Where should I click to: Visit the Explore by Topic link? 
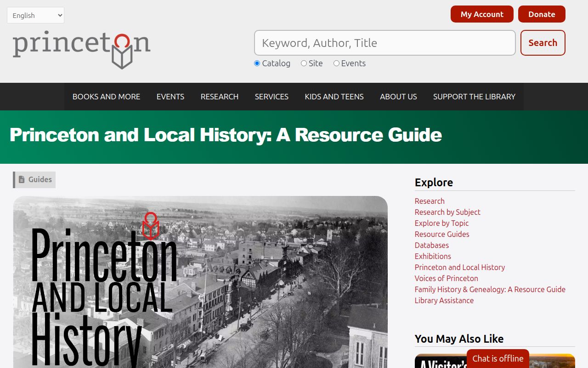441,223
